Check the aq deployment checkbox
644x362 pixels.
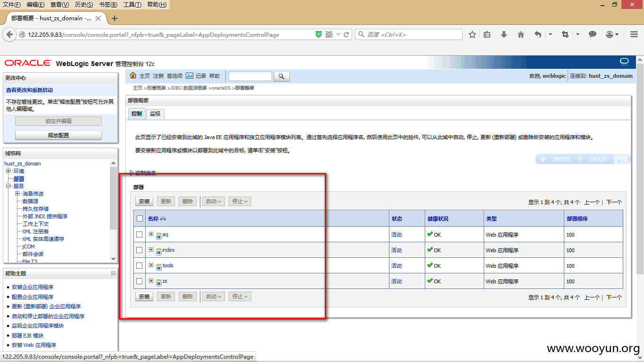coord(140,234)
